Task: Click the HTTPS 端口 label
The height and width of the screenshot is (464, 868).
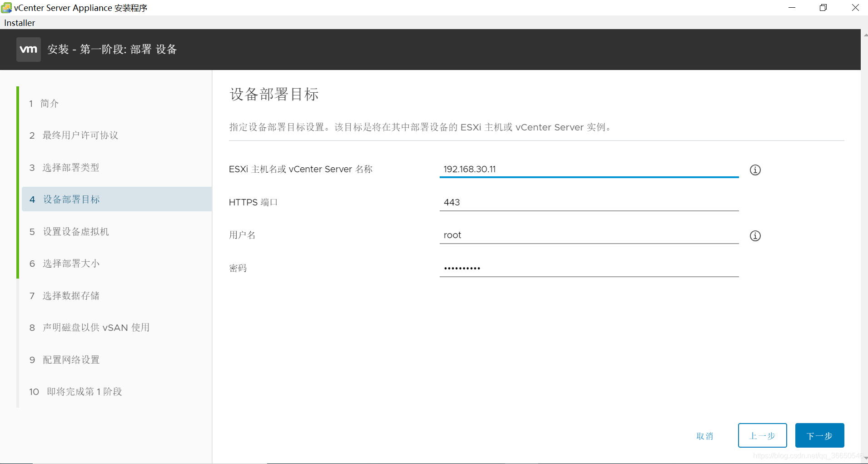Action: point(253,202)
